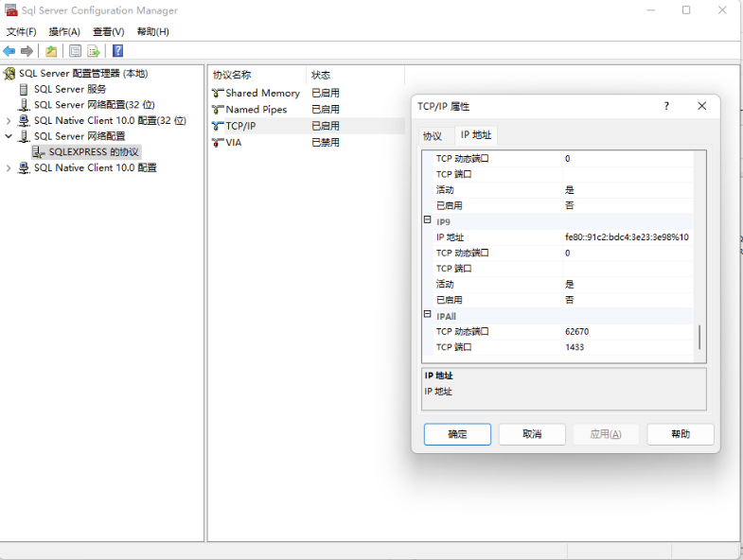743x560 pixels.
Task: Click the Named Pipes protocol icon
Action: pyautogui.click(x=218, y=110)
